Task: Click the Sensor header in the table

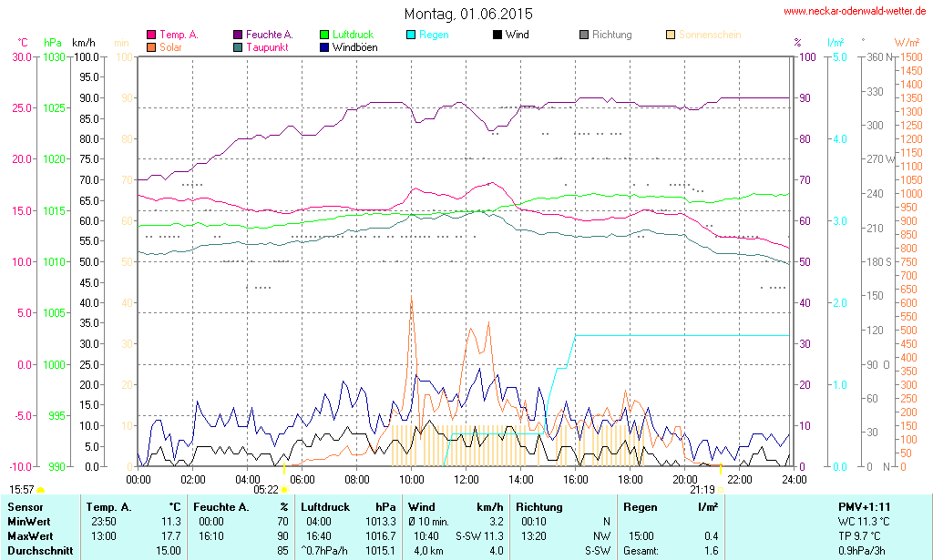Action: 25,506
